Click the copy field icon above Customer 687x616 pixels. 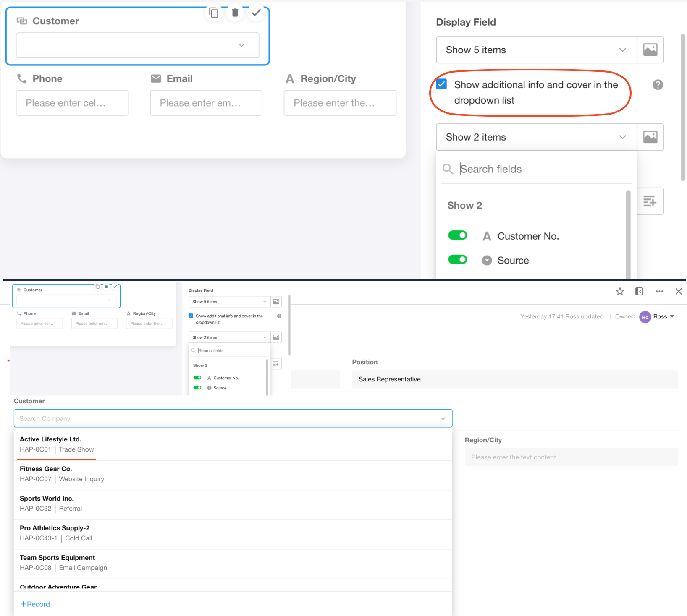214,13
